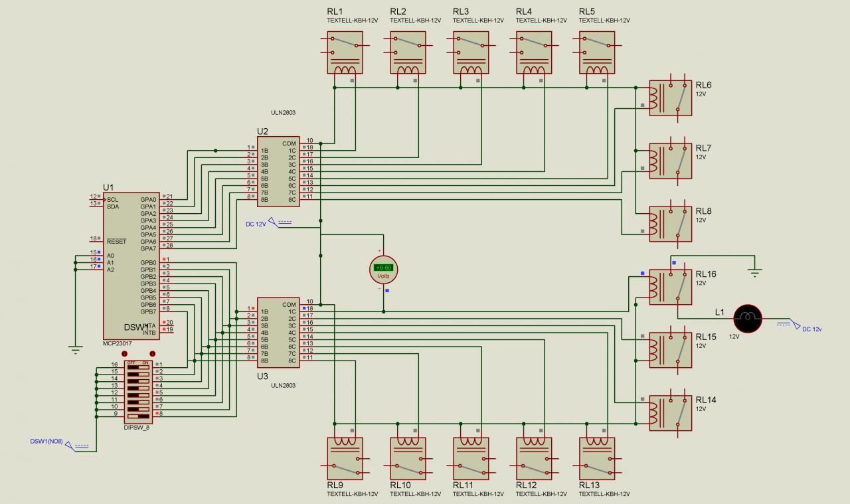Image resolution: width=850 pixels, height=504 pixels.
Task: Click the ground symbol below U1
Action: (74, 349)
